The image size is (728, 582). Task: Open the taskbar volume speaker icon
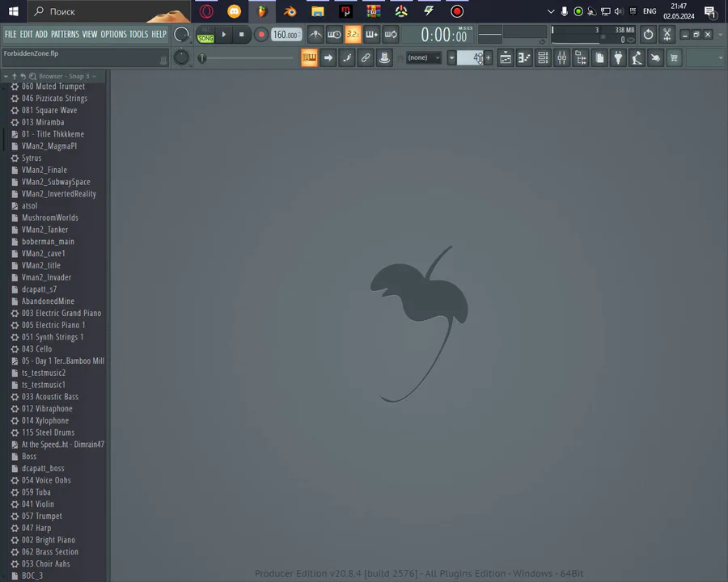[619, 11]
